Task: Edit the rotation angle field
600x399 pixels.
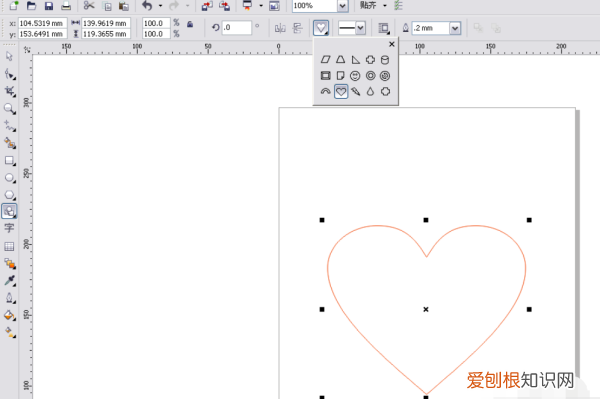Action: pyautogui.click(x=237, y=28)
